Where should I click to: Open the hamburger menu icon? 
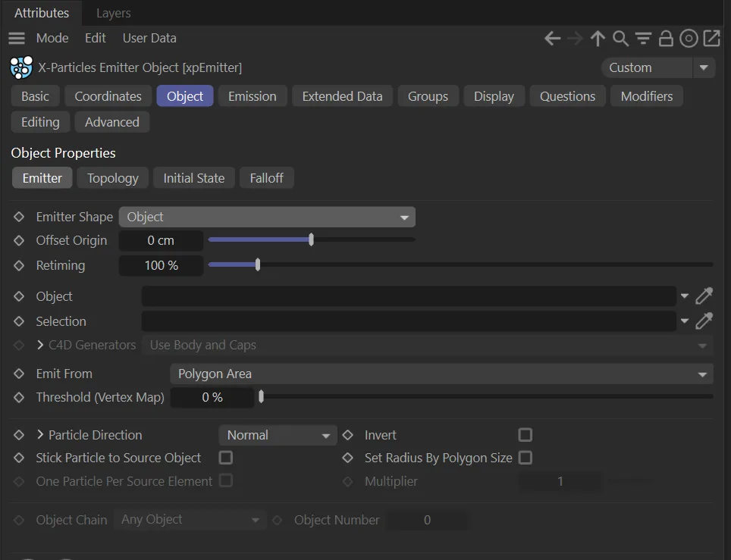[17, 38]
